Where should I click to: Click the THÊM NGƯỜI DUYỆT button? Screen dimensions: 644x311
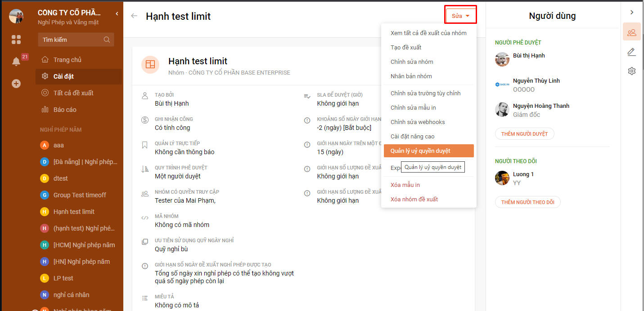(x=525, y=134)
